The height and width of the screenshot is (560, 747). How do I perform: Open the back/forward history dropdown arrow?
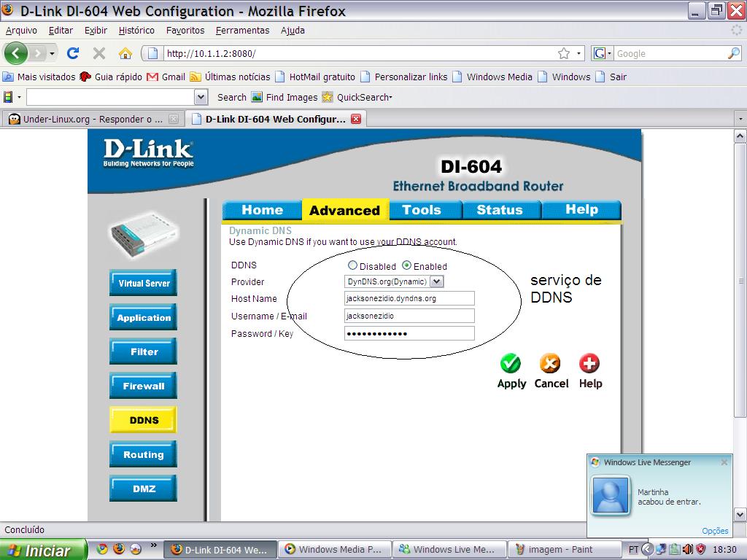coord(52,53)
